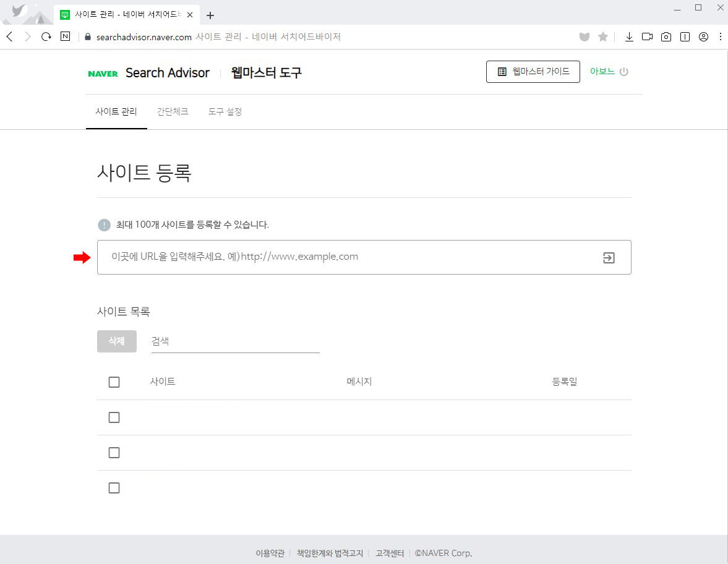Click the 사이트 column header

[163, 382]
